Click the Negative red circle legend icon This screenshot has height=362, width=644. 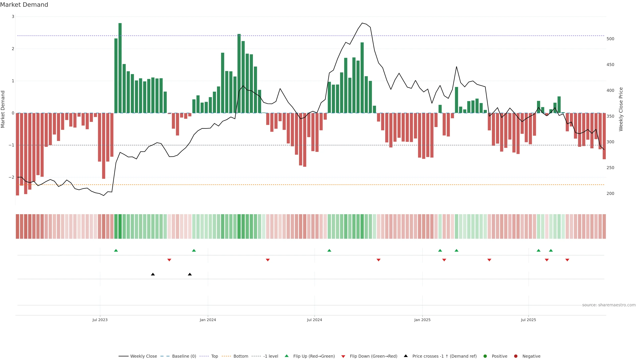pos(516,356)
